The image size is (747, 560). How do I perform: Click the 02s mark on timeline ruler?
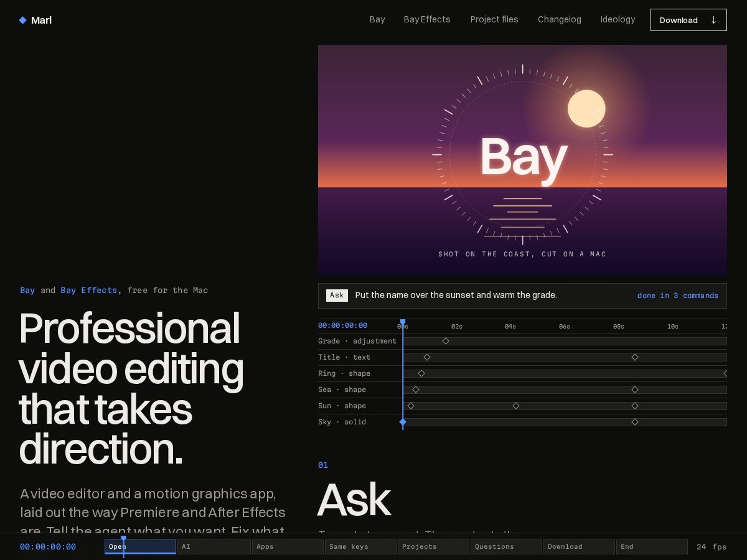coord(457,326)
